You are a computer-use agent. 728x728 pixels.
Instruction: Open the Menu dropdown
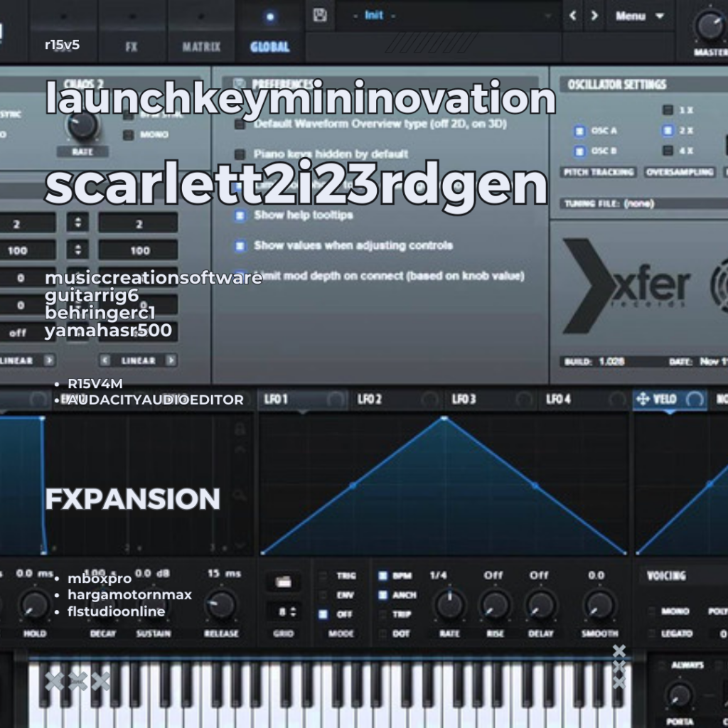click(639, 16)
